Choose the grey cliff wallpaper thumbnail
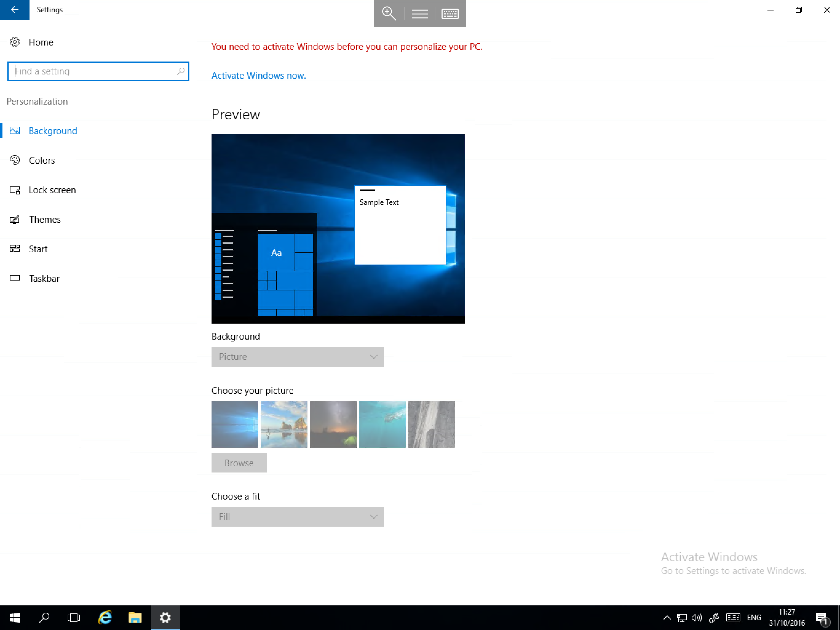The image size is (840, 630). coord(431,425)
